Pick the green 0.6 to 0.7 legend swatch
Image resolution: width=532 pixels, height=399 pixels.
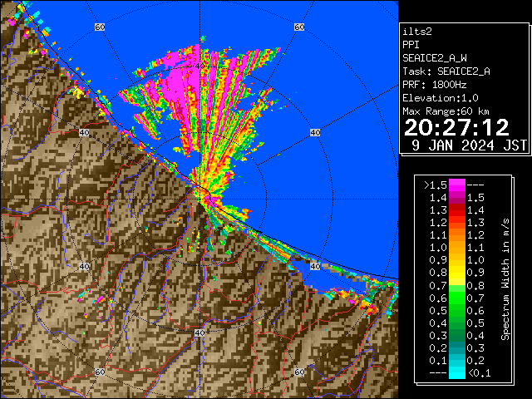[x=456, y=298]
